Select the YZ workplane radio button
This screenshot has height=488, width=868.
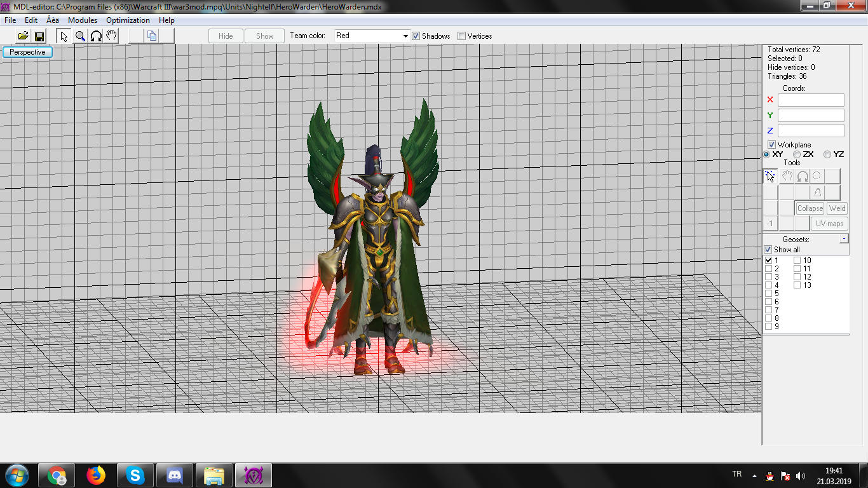click(827, 154)
